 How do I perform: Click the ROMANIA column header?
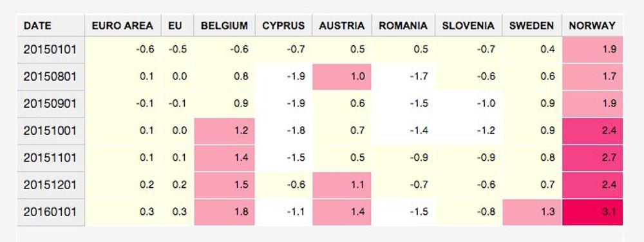(403, 26)
